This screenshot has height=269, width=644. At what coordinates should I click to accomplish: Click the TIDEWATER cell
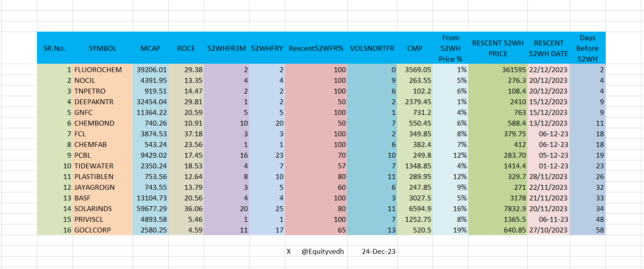click(103, 166)
